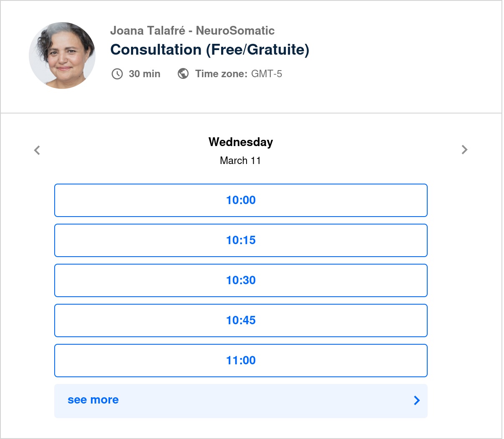Choose the 10:30 appointment slot
Screen dimensions: 504x439
click(x=241, y=280)
